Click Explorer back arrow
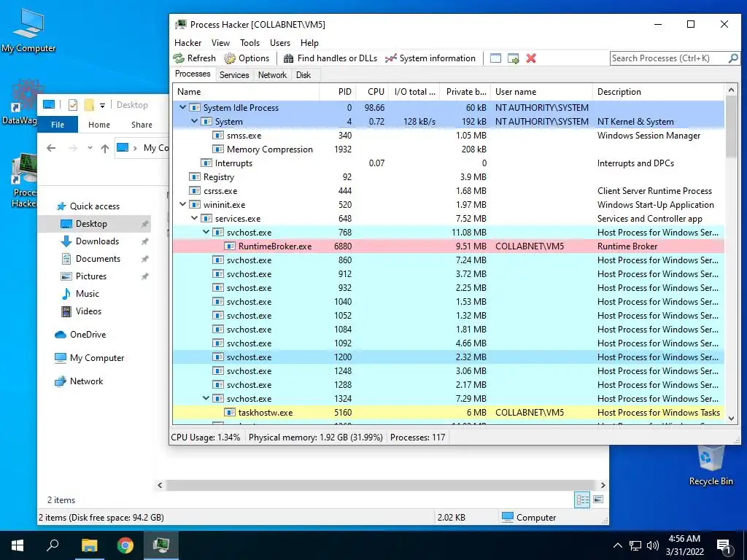This screenshot has height=560, width=747. coord(51,148)
